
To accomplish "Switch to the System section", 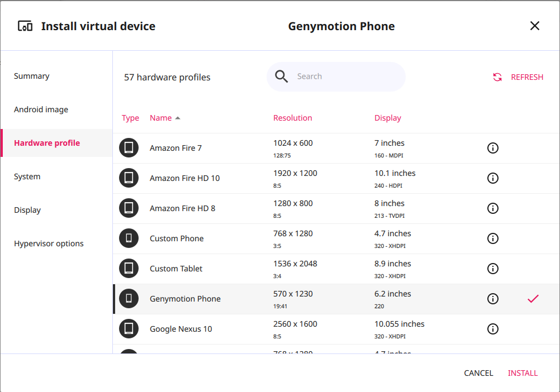I will point(27,176).
